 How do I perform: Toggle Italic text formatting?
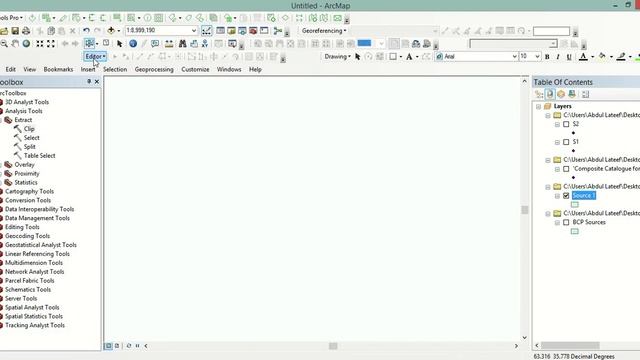pyautogui.click(x=558, y=57)
